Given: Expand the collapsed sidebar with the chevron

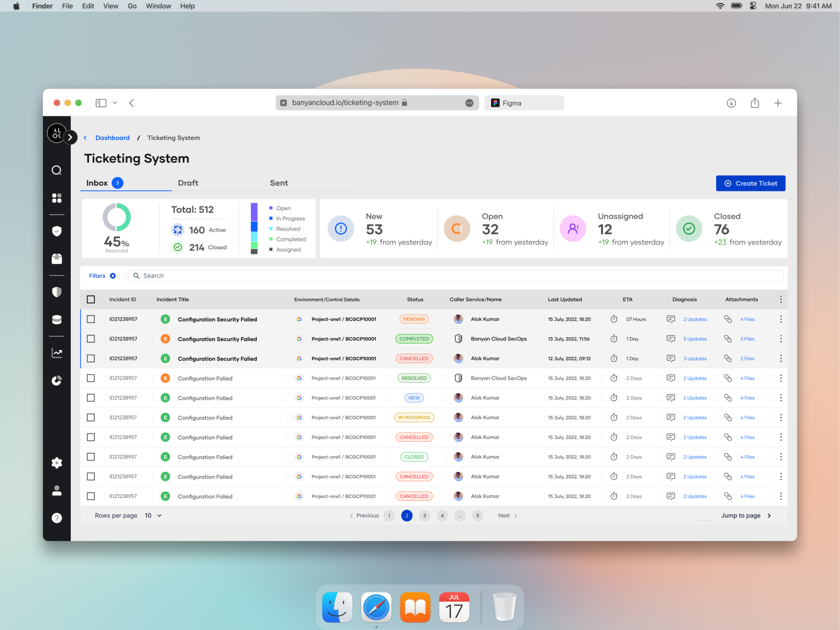Looking at the screenshot, I should [70, 137].
